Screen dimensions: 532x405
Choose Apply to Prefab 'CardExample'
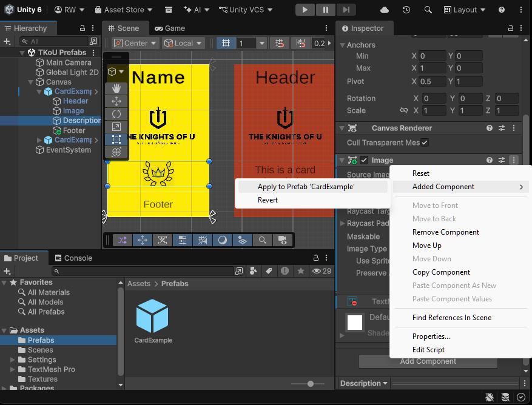point(313,187)
